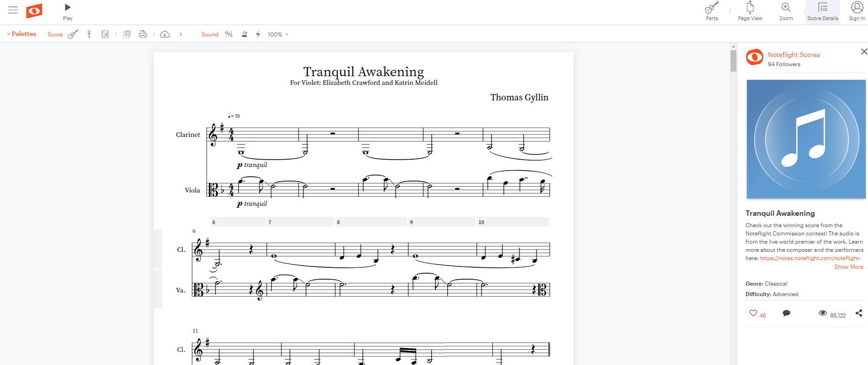Play the score
The height and width of the screenshot is (365, 868).
coord(68,12)
